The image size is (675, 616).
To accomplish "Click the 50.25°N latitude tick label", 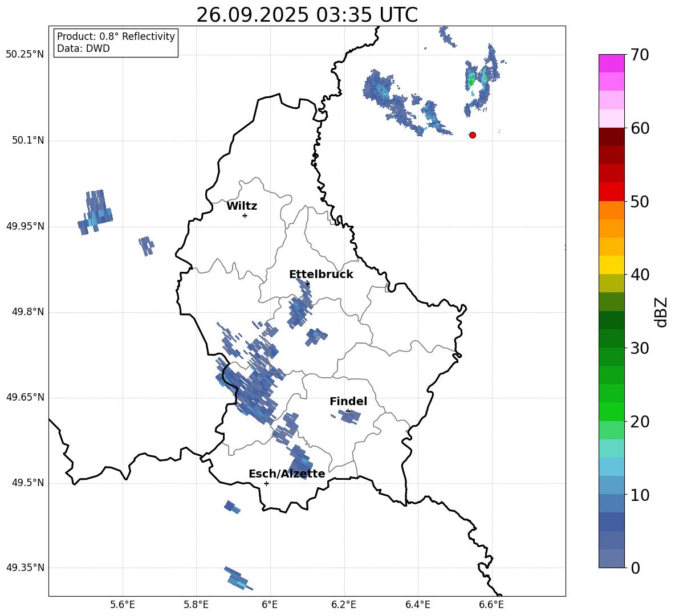I will [x=25, y=54].
